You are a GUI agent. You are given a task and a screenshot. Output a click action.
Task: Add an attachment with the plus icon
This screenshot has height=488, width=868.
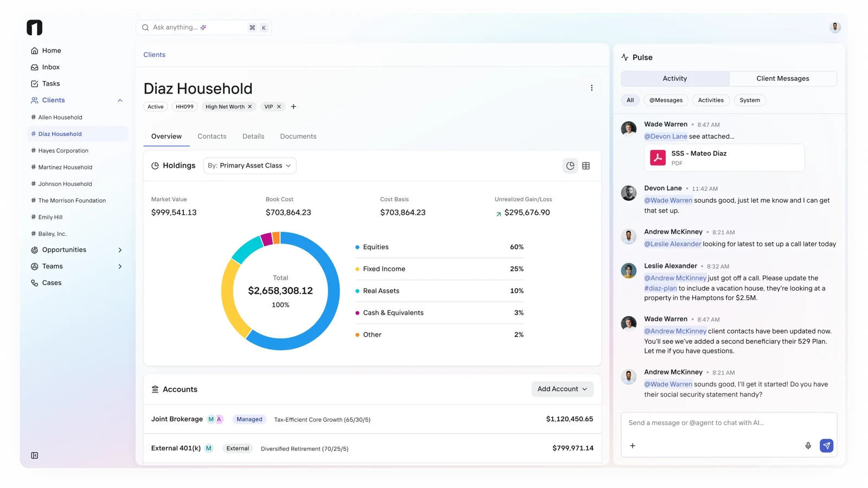pos(633,446)
